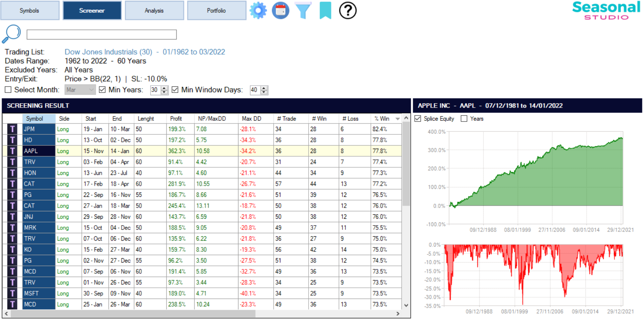Click the T icon beside MCD 07 - Sep

(x=12, y=271)
